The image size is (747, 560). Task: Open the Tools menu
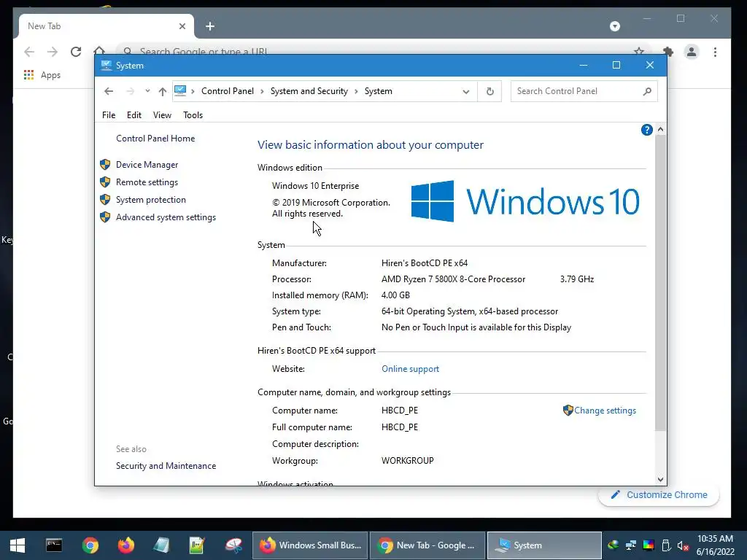[193, 114]
